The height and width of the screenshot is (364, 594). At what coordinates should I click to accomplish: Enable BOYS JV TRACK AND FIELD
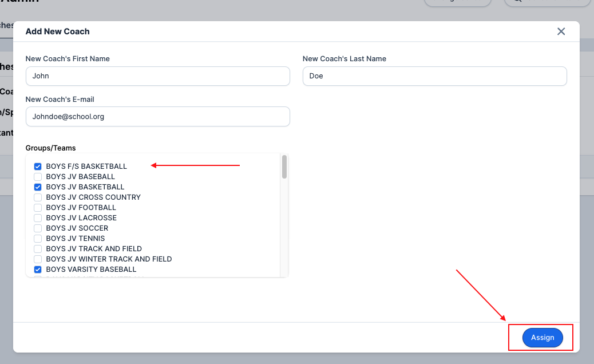coord(38,248)
